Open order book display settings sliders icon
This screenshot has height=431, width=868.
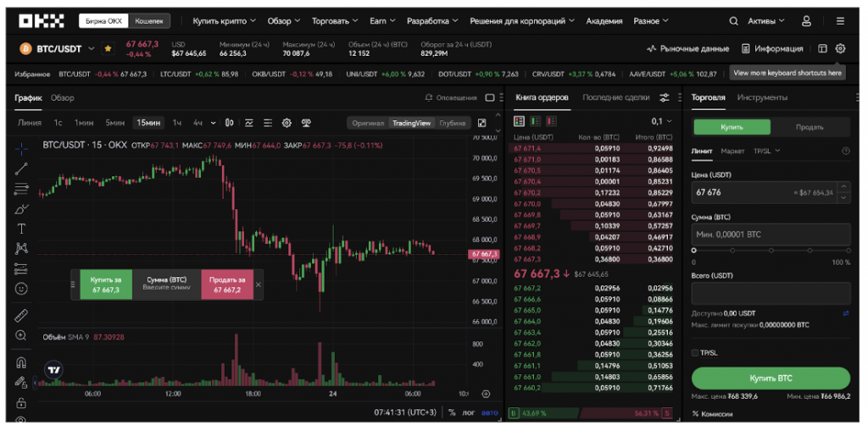[x=665, y=98]
